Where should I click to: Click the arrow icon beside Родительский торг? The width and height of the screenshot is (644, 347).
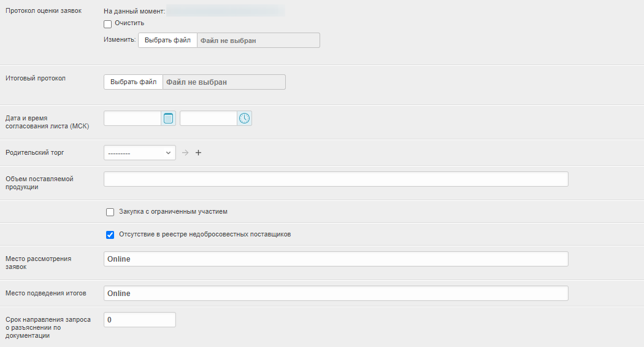[185, 153]
